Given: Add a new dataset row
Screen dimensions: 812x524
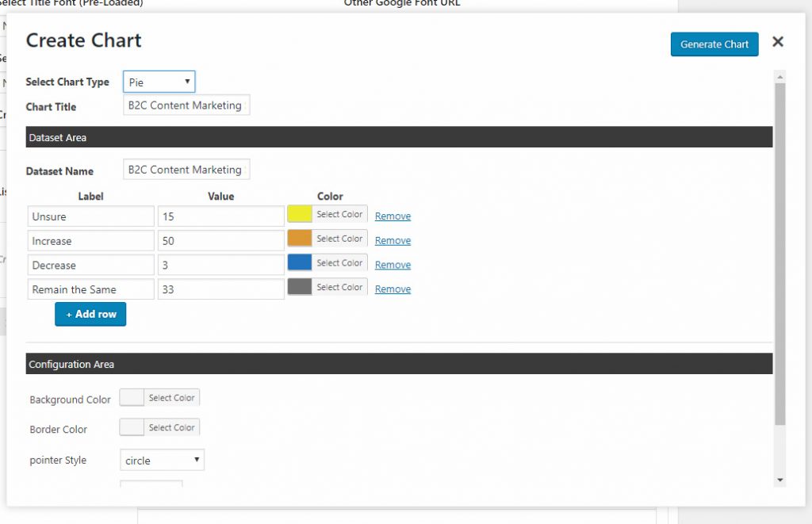Looking at the screenshot, I should (90, 314).
